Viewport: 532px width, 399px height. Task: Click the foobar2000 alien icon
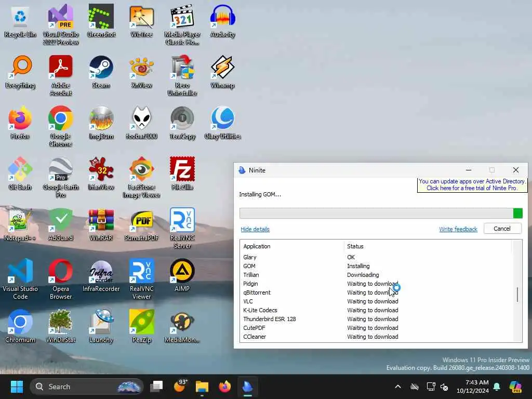(141, 123)
